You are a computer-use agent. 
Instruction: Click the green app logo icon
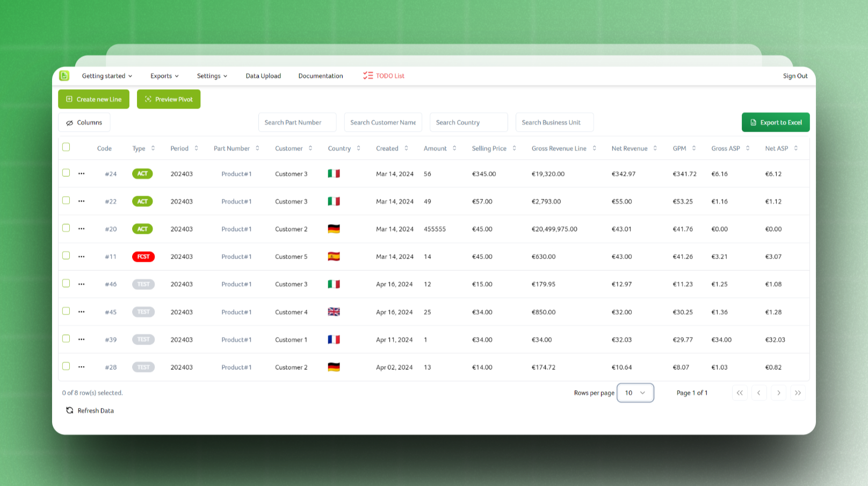(x=64, y=76)
